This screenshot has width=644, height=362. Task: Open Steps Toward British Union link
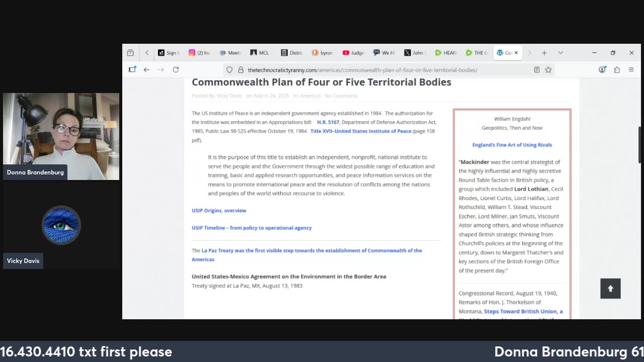coord(523,312)
